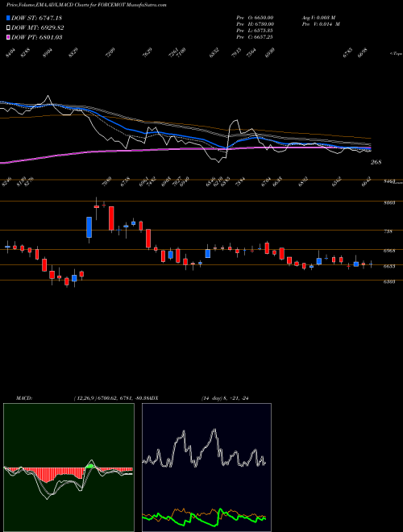Image resolution: width=403 pixels, height=532 pixels.
Task: Click the 'Pre O: 6650.00' open value
Action: (255, 18)
